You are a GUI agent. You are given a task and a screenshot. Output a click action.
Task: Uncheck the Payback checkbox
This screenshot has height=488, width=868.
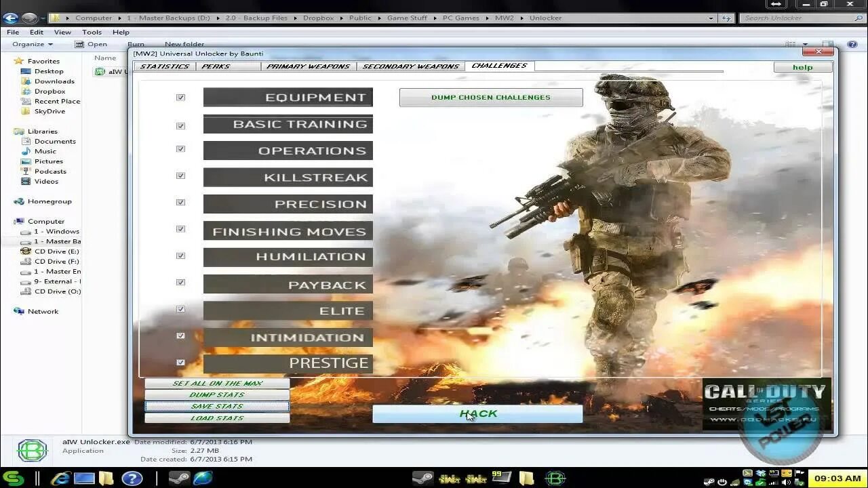[180, 282]
